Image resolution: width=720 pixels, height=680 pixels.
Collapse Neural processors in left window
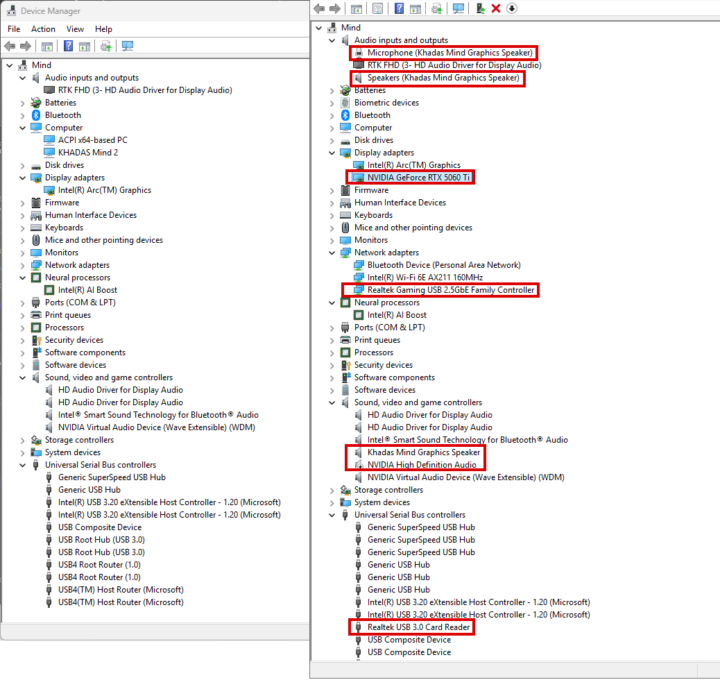pos(22,277)
